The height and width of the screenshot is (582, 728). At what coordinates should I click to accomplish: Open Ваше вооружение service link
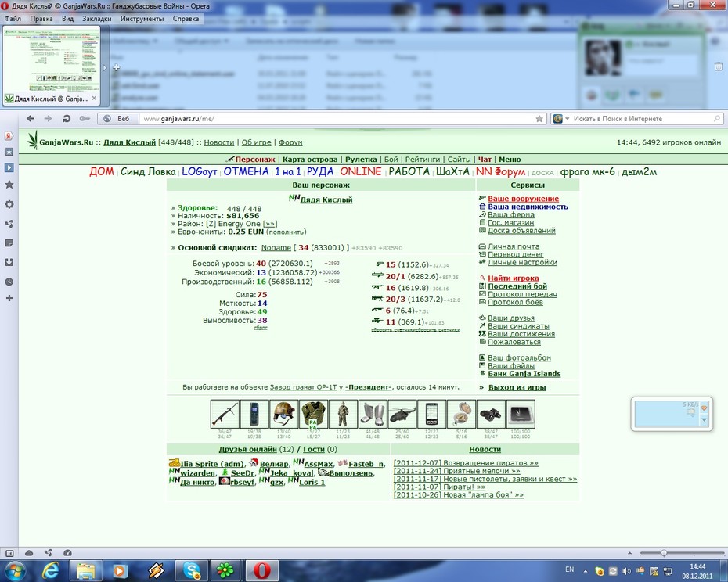523,199
